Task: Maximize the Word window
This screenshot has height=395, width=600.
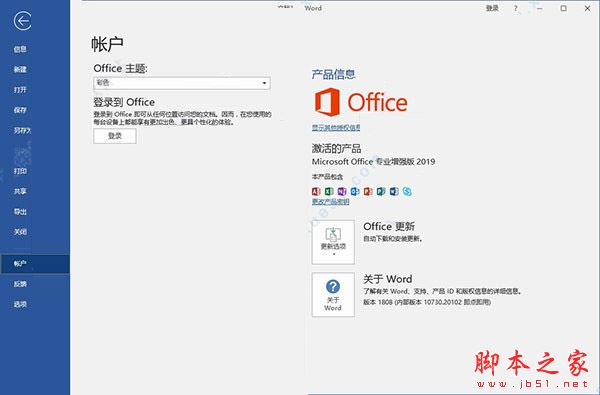Action: click(564, 8)
